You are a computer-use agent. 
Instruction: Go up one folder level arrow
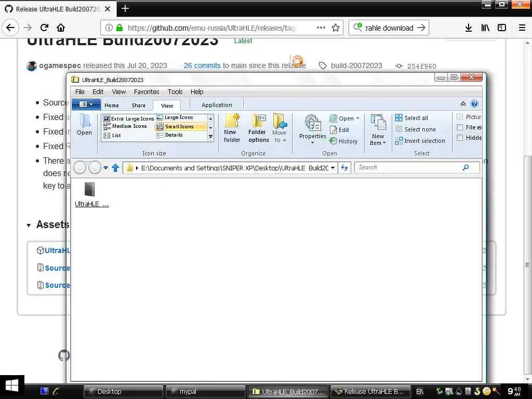tap(115, 168)
